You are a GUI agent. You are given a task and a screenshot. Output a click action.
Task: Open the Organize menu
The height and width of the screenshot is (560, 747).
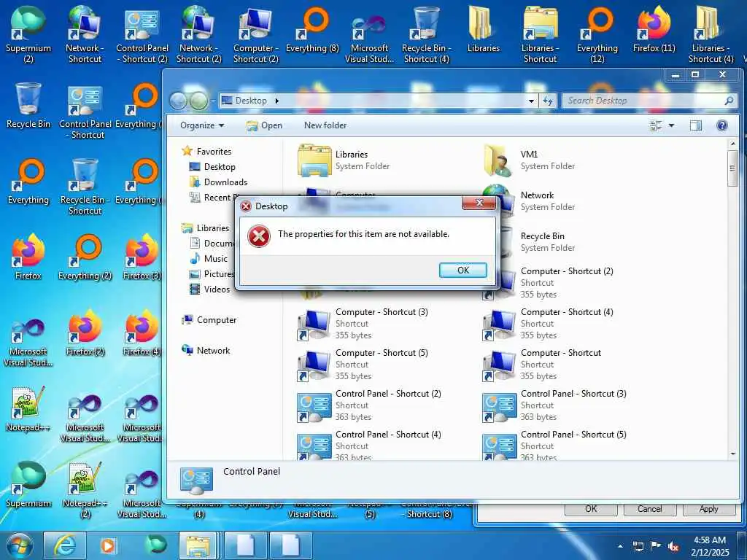tap(202, 125)
